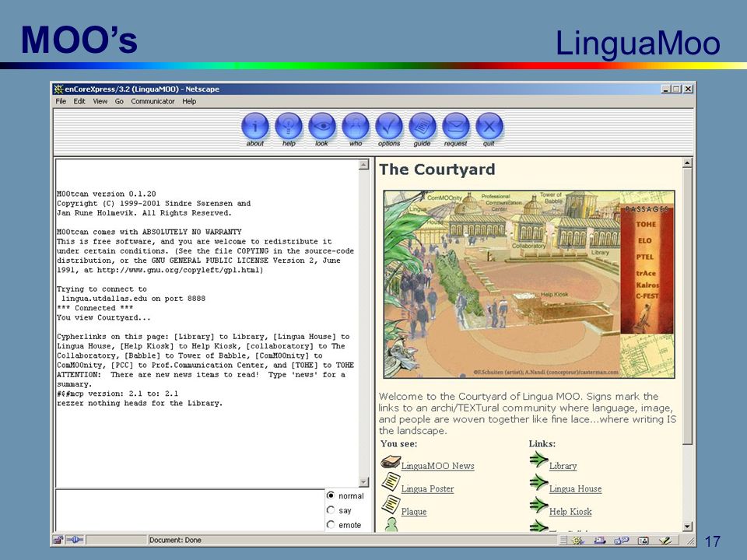This screenshot has width=747, height=560.
Task: Follow the Lingua Poster link
Action: [x=427, y=488]
